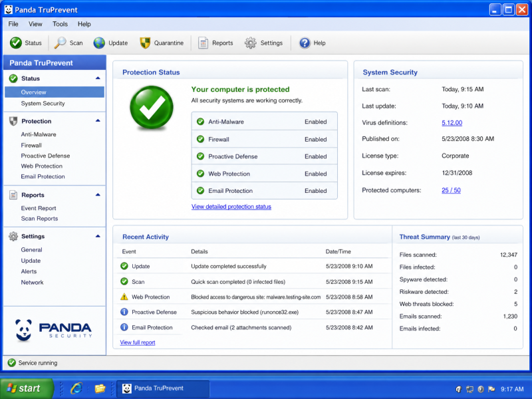Open Proactive Defense in the sidebar

point(45,156)
